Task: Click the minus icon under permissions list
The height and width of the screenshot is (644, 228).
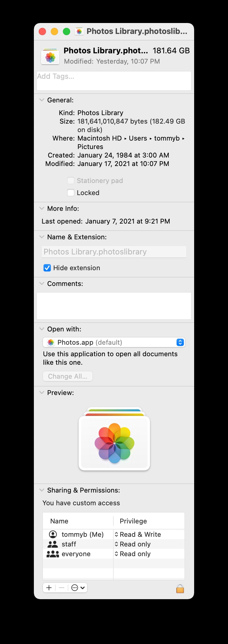Action: click(x=62, y=588)
